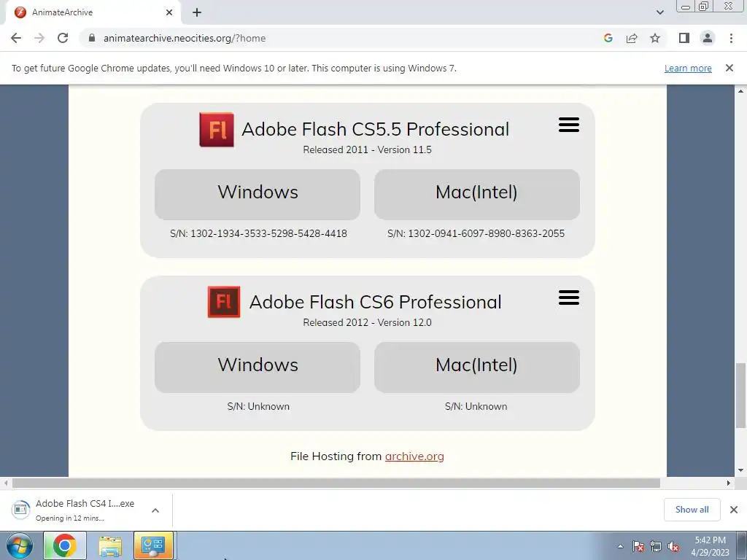Expand the download item options chevron
747x560 pixels.
[155, 510]
